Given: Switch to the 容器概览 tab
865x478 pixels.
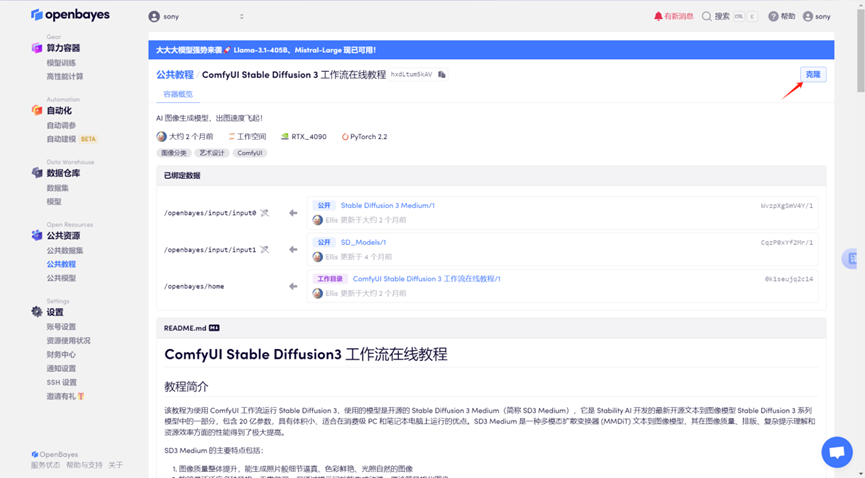Looking at the screenshot, I should pyautogui.click(x=178, y=94).
